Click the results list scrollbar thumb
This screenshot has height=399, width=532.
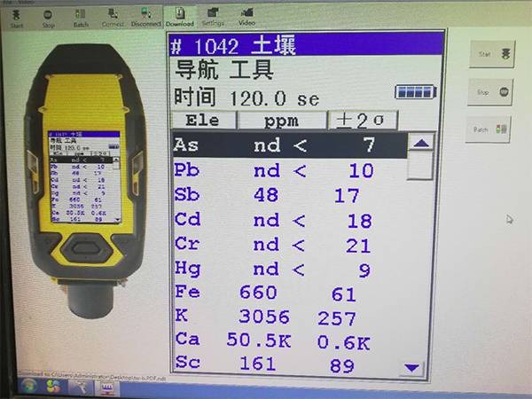(x=420, y=165)
